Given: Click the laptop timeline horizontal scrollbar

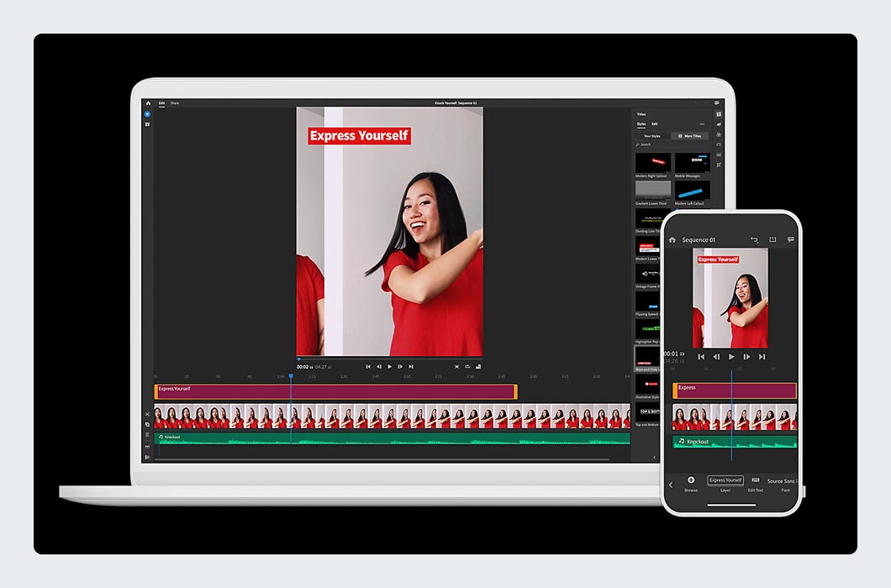Looking at the screenshot, I should [x=382, y=459].
